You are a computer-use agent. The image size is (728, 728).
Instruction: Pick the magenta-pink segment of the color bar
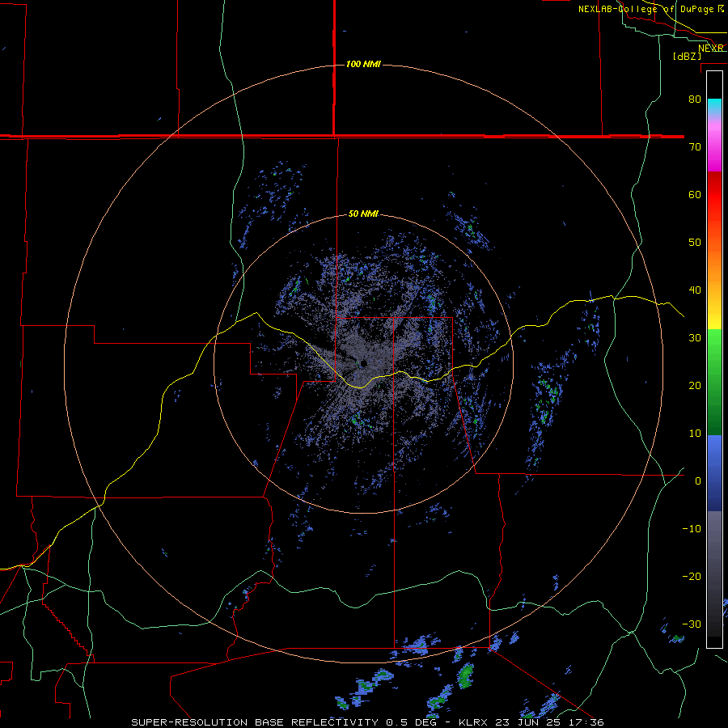714,149
